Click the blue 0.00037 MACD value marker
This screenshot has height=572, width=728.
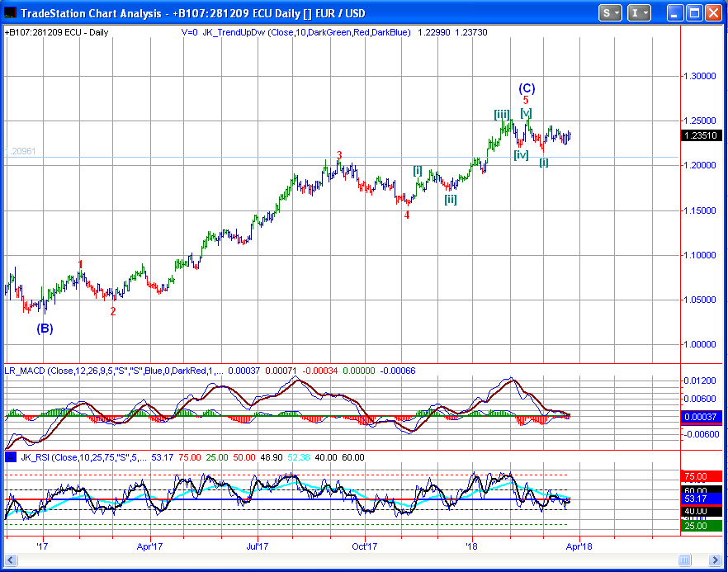pyautogui.click(x=701, y=417)
